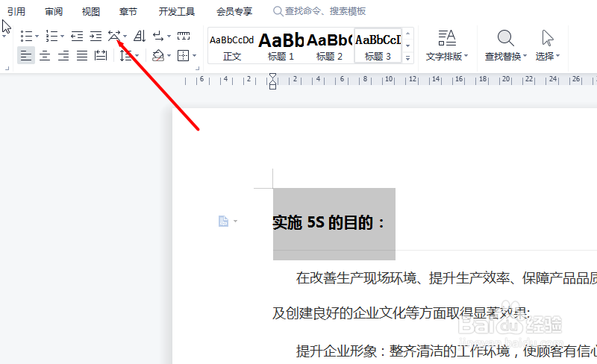The height and width of the screenshot is (364, 597).
Task: Switch to the 章节 tab
Action: point(128,11)
